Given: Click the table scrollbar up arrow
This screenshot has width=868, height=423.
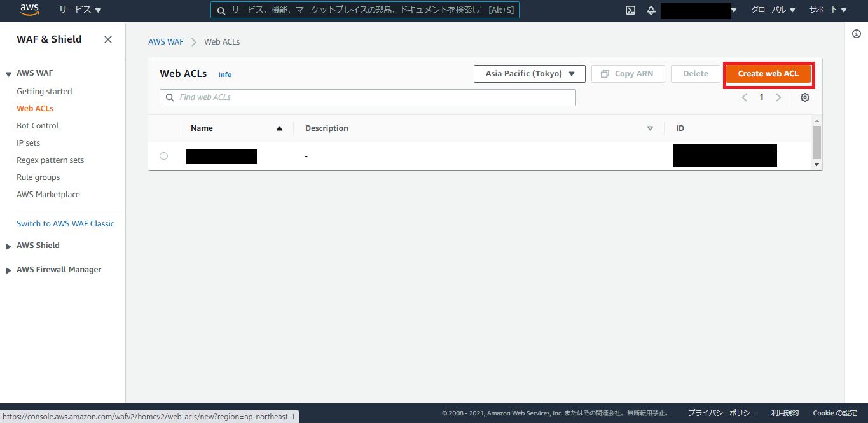Looking at the screenshot, I should click(x=817, y=120).
